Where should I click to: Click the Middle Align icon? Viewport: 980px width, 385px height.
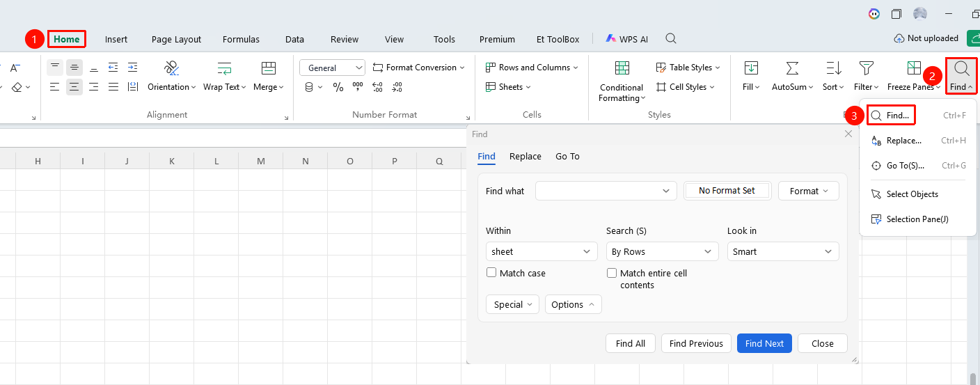[x=74, y=68]
